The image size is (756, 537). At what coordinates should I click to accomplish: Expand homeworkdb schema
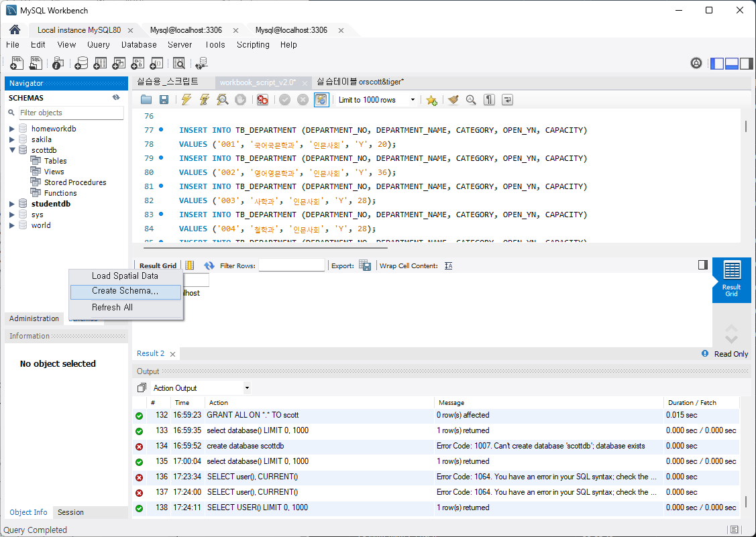click(11, 129)
